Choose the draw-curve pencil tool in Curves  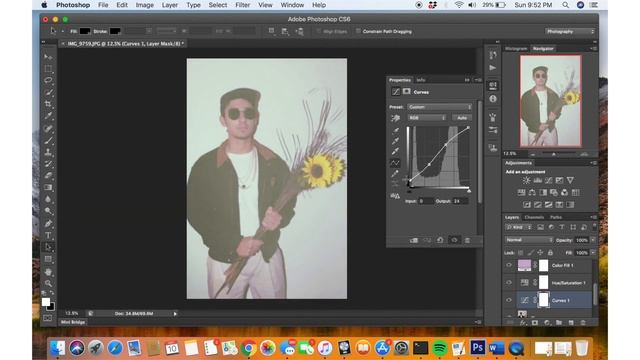coord(395,174)
